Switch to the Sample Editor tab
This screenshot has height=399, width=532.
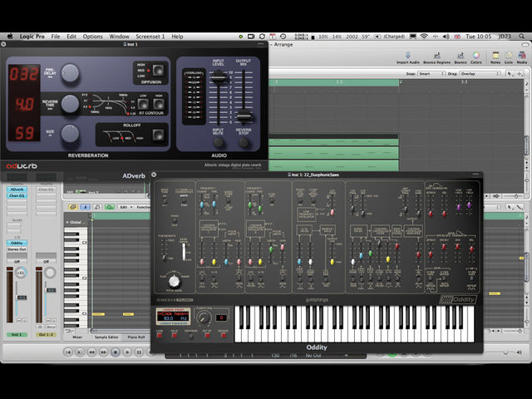[106, 337]
